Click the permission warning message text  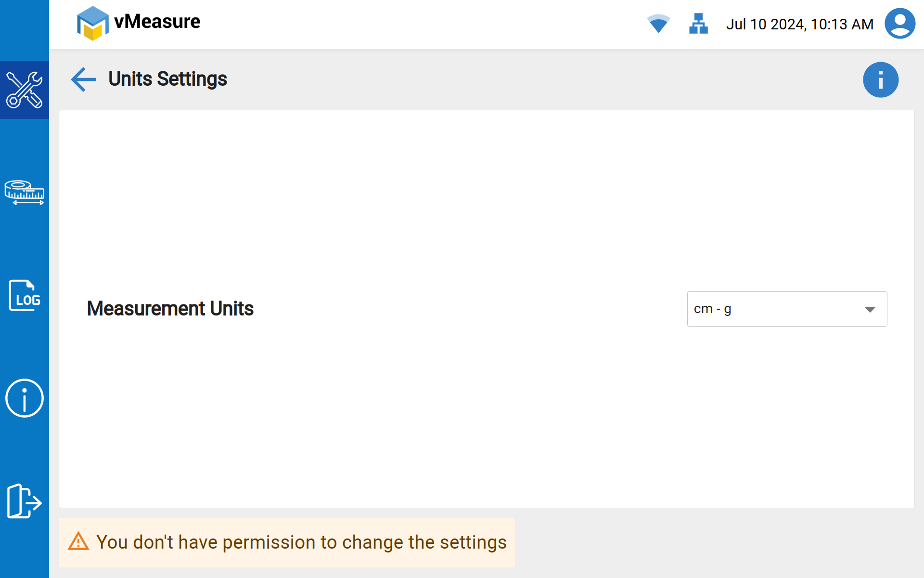tap(301, 542)
